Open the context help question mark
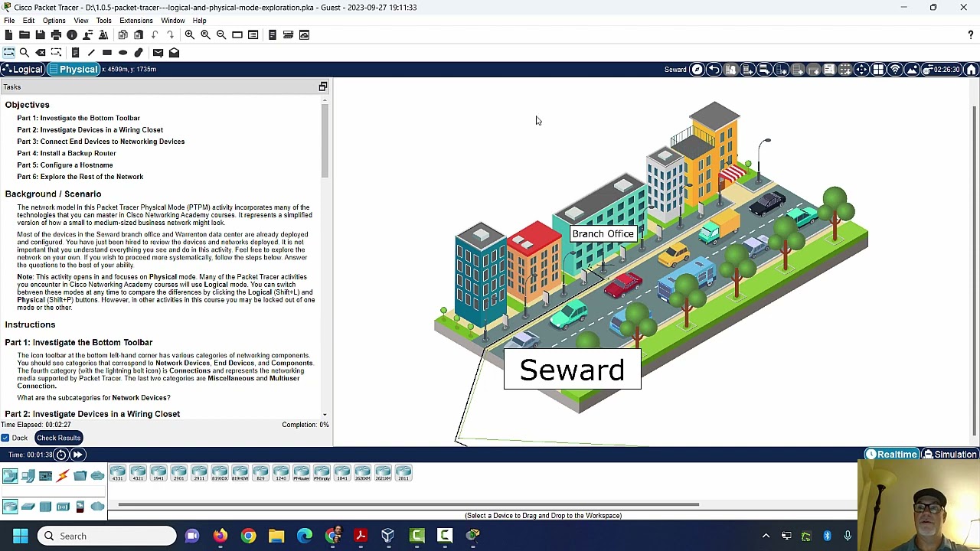 [971, 35]
